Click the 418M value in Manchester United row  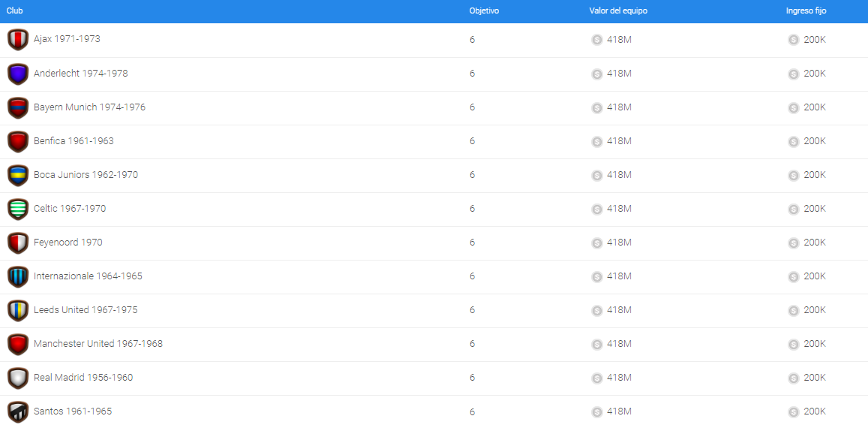point(620,345)
